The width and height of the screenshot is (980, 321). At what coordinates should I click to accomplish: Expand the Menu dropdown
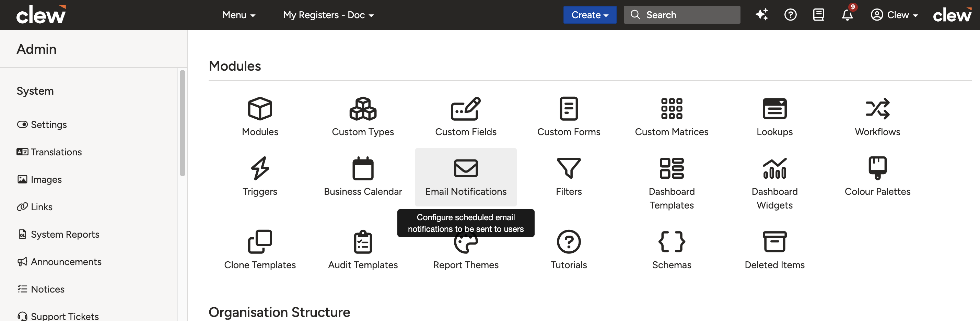[x=238, y=15]
